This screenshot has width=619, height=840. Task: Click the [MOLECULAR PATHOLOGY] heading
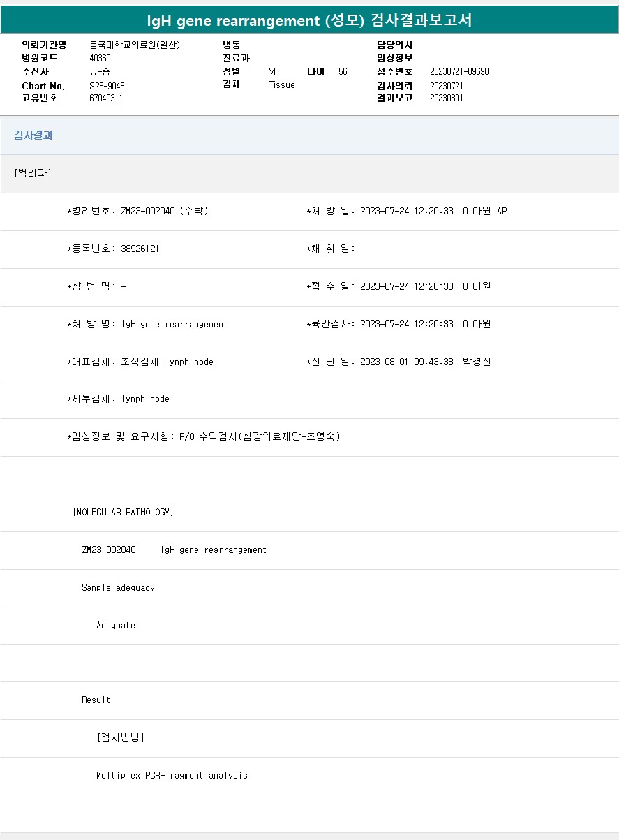pos(123,512)
